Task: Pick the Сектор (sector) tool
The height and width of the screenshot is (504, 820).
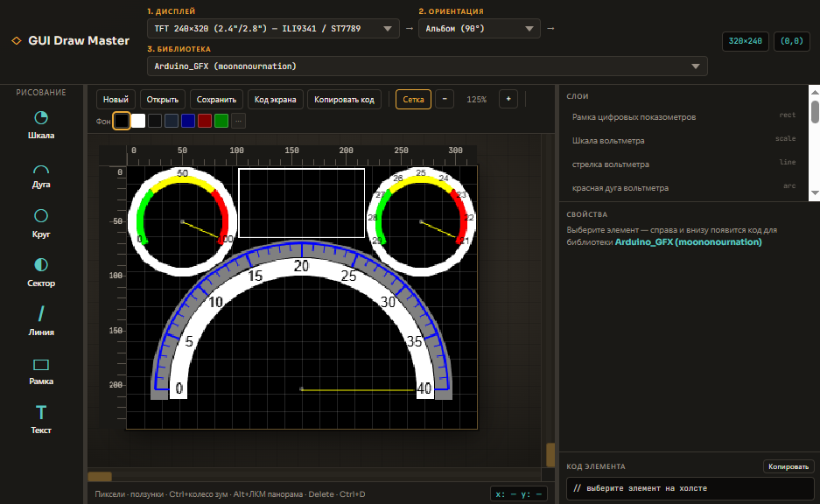Action: coord(41,273)
